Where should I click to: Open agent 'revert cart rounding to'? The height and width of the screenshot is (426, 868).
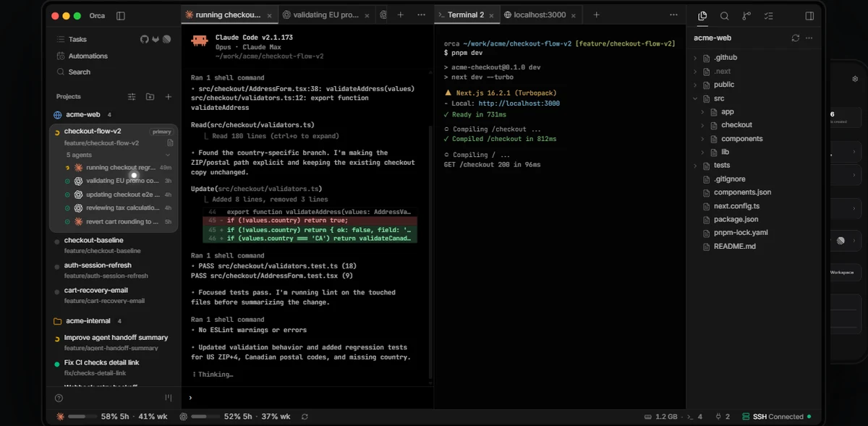[119, 221]
